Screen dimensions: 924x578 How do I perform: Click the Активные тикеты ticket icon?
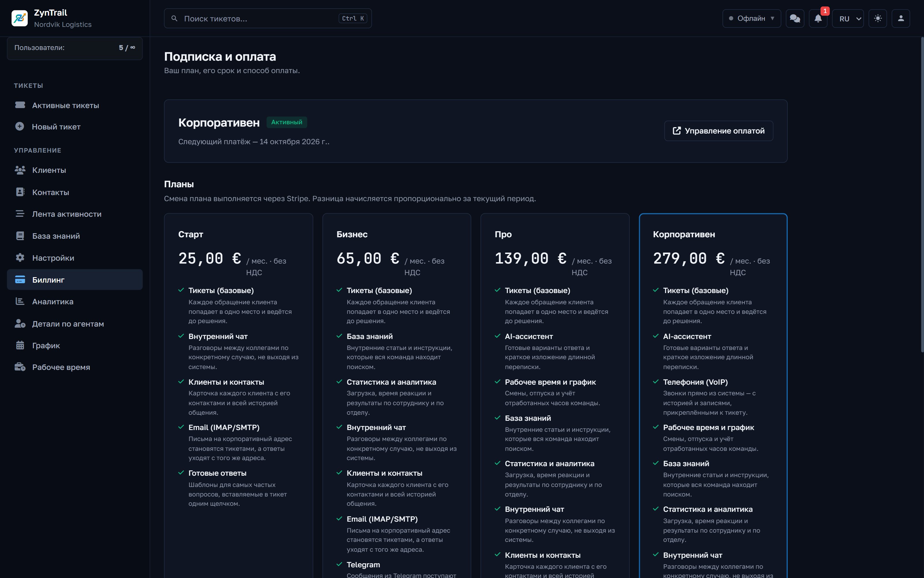click(20, 105)
